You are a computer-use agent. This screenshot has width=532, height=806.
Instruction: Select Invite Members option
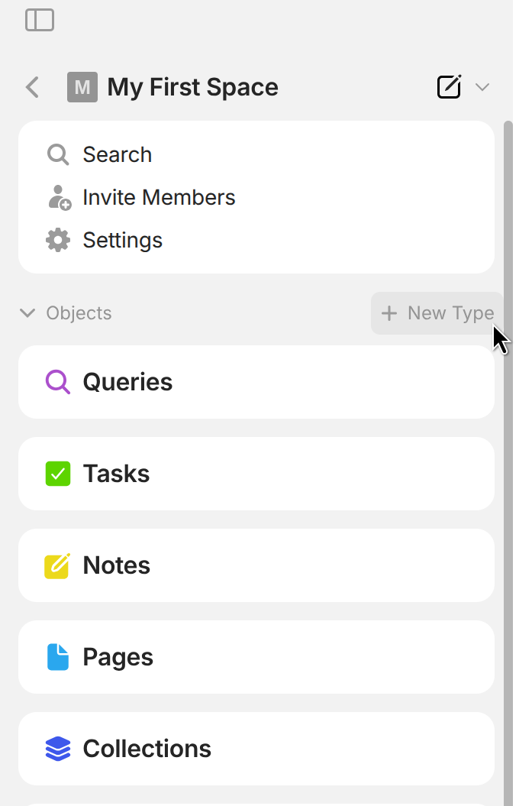click(x=159, y=198)
